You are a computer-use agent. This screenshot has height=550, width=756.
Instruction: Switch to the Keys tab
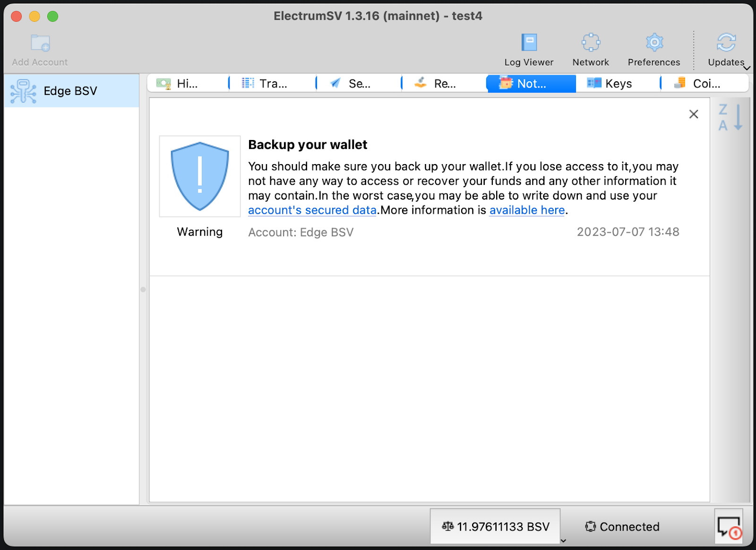tap(618, 84)
